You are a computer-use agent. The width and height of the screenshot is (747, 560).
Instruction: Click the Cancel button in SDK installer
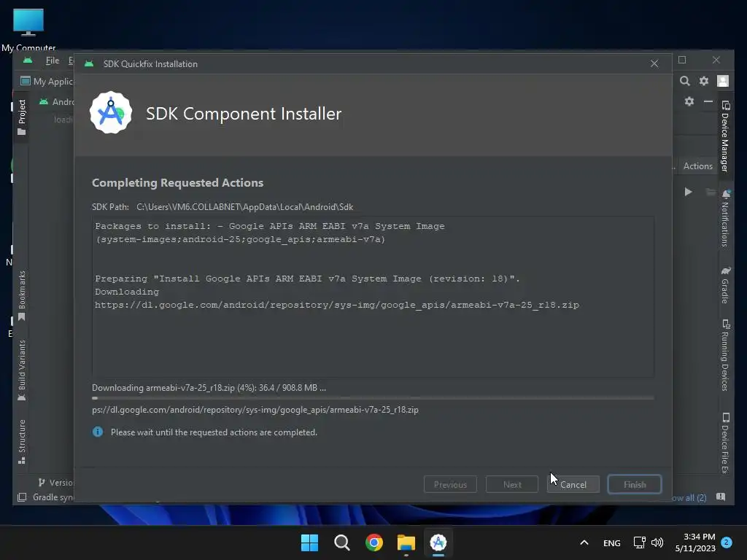[x=573, y=484]
